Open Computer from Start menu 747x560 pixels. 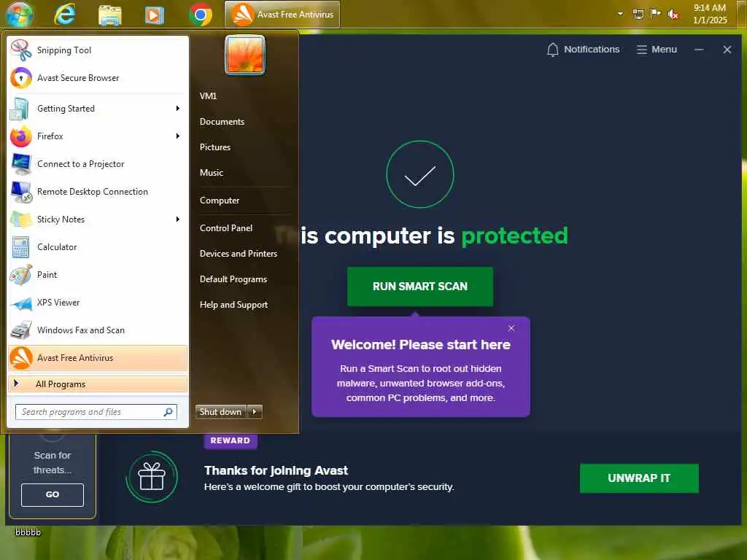point(220,201)
